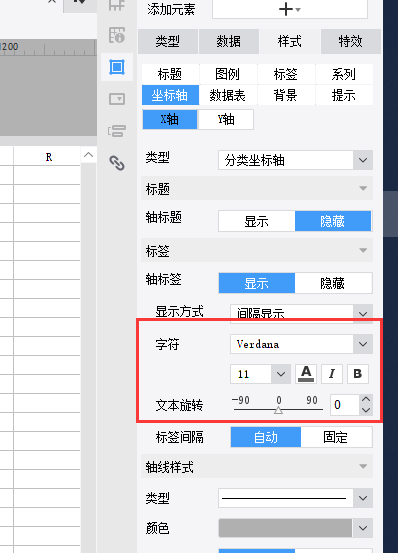Select the 背景 style section

coord(286,95)
